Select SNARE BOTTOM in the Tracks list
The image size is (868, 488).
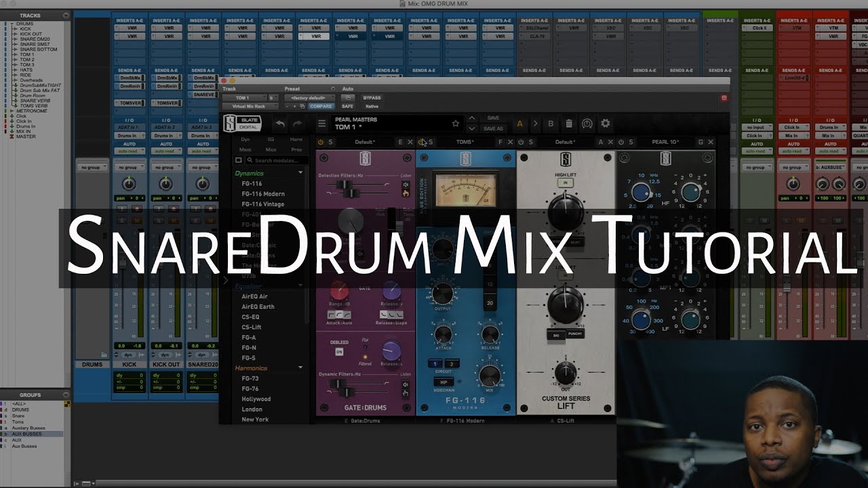39,49
